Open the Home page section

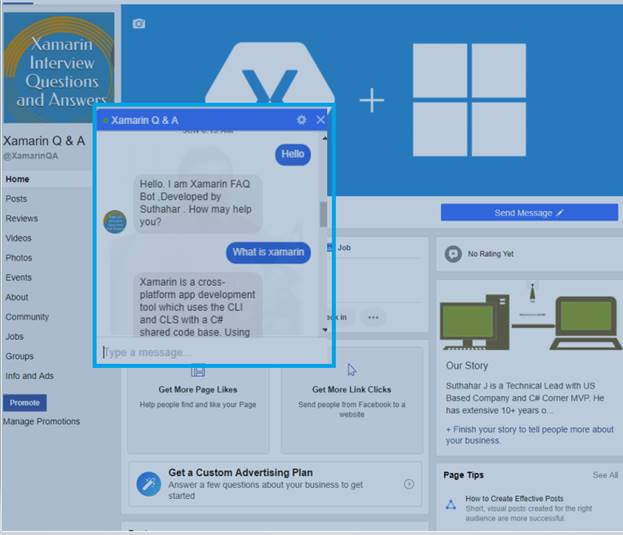17,179
